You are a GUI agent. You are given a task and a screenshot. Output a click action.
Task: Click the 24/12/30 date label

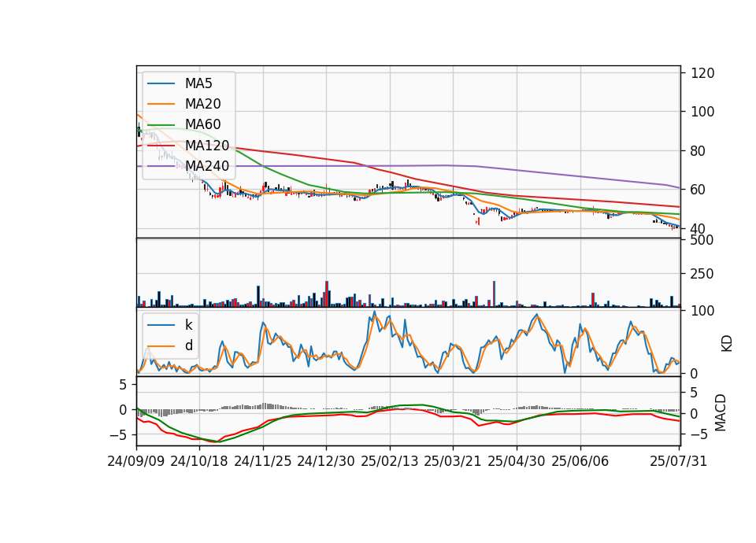pyautogui.click(x=326, y=461)
